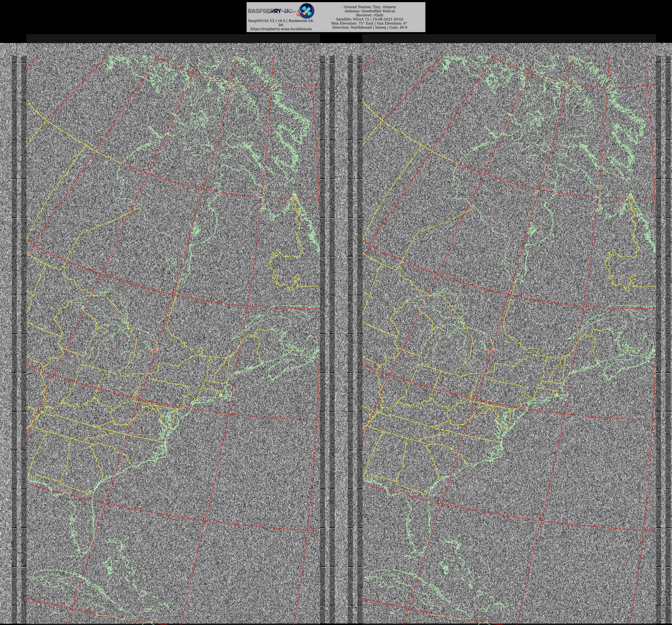Click the Antenna: Quadrafilar Helical line

tap(369, 11)
